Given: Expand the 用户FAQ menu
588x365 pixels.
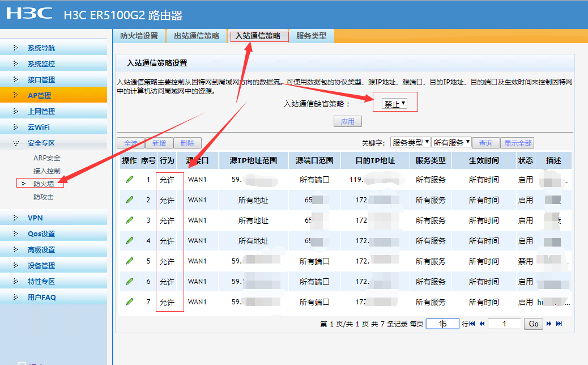Looking at the screenshot, I should 53,297.
